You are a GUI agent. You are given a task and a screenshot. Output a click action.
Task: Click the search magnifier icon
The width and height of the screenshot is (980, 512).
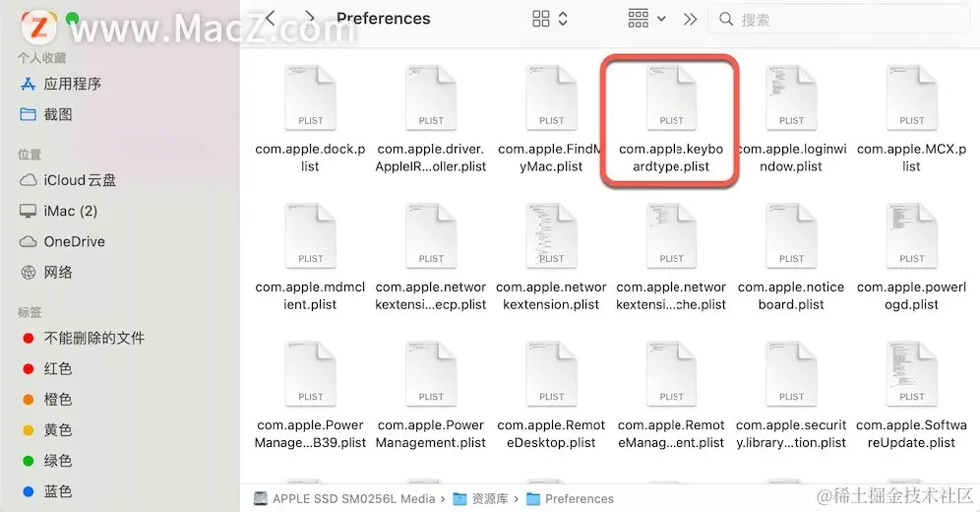coord(725,20)
